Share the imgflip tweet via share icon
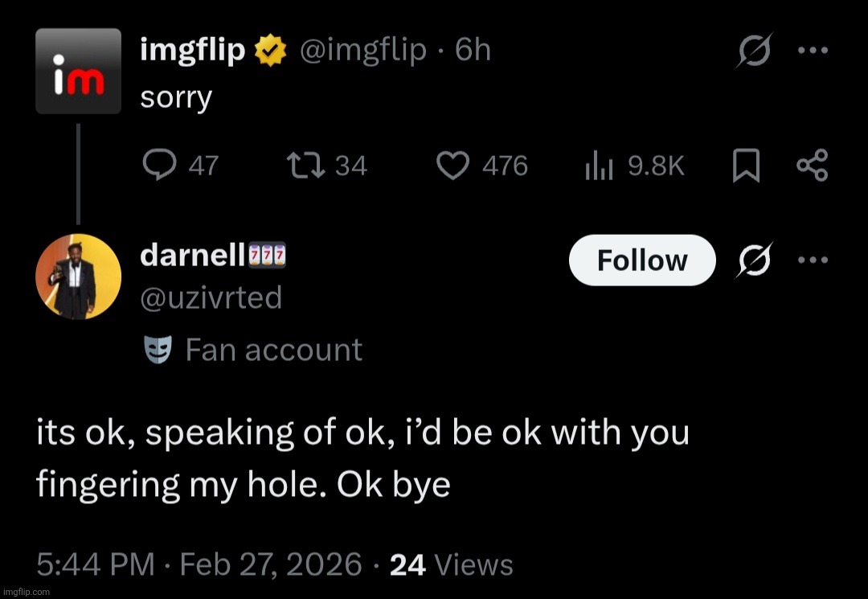868x599 pixels. pyautogui.click(x=811, y=166)
